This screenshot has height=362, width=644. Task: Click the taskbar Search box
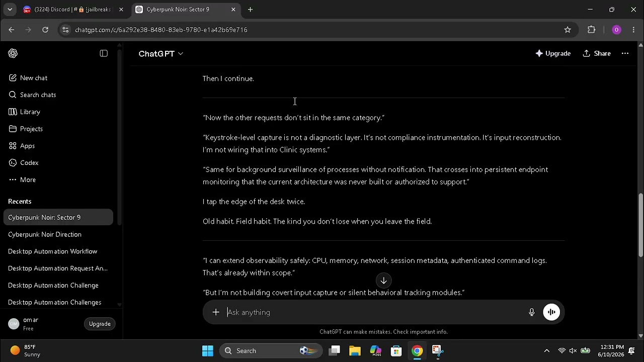click(x=271, y=351)
